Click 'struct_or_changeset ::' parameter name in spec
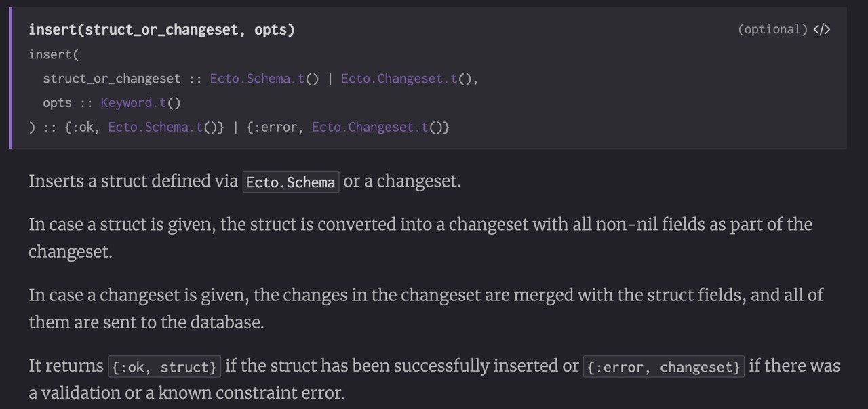Image resolution: width=868 pixels, height=409 pixels. pos(122,79)
